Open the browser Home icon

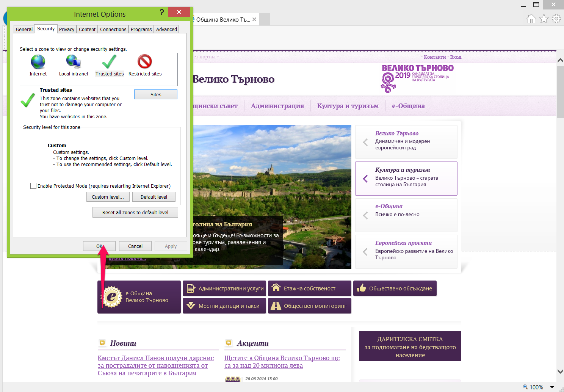(x=531, y=19)
